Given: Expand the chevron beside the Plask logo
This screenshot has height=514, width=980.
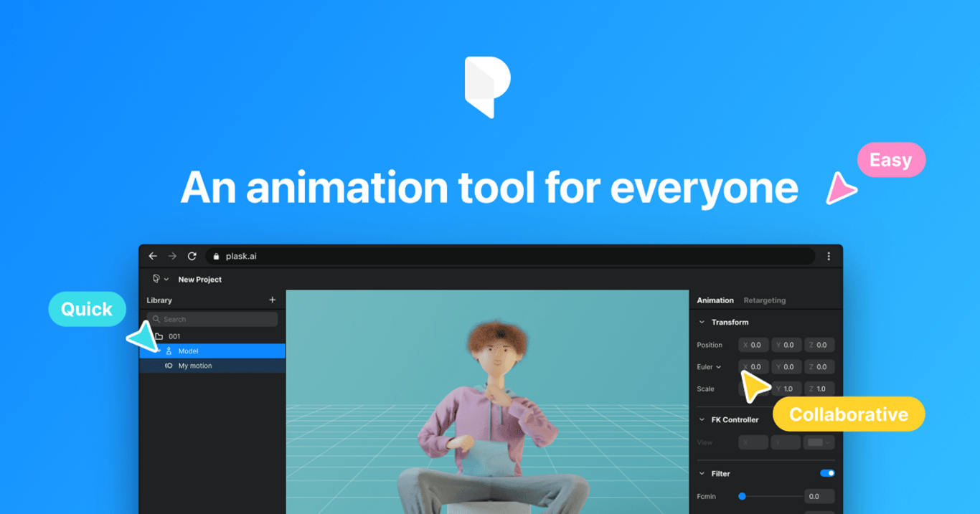Looking at the screenshot, I should [166, 280].
